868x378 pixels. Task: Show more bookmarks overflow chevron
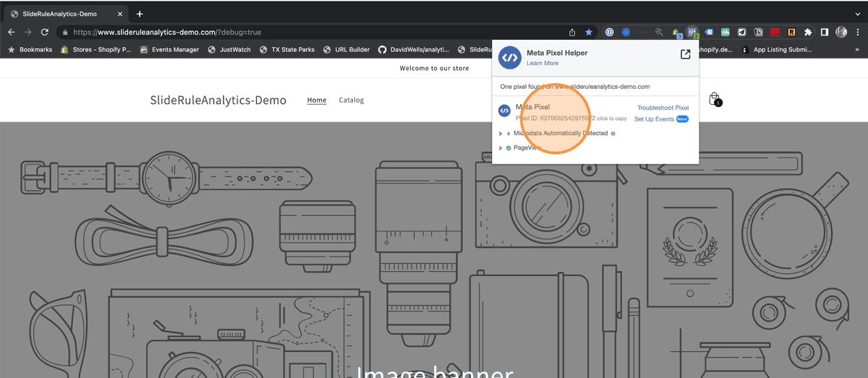[858, 50]
